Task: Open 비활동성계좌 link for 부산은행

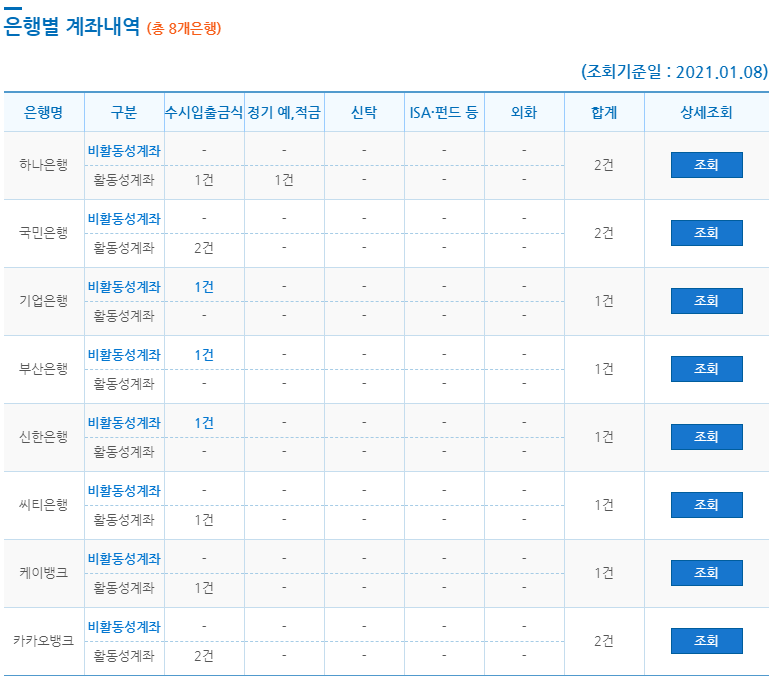Action: 124,354
